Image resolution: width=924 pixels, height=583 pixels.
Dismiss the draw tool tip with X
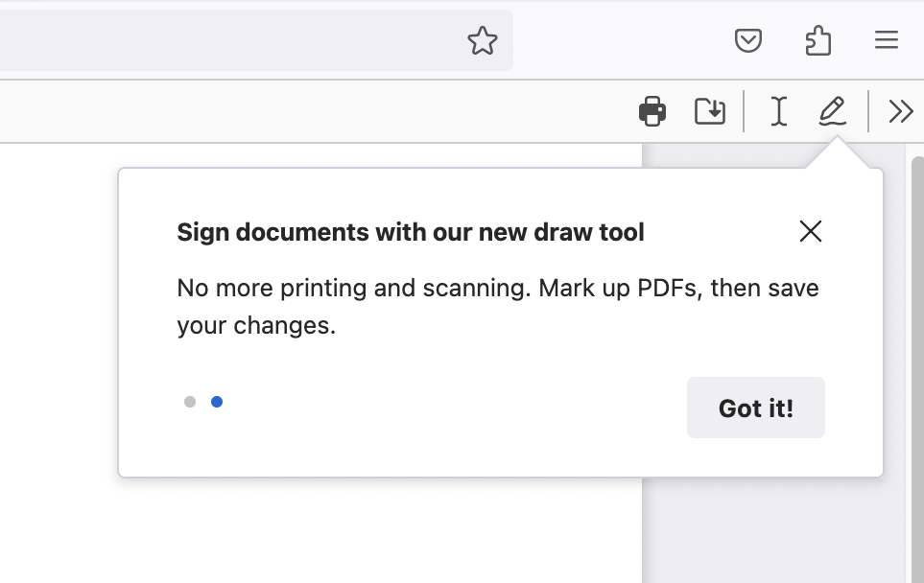[811, 231]
